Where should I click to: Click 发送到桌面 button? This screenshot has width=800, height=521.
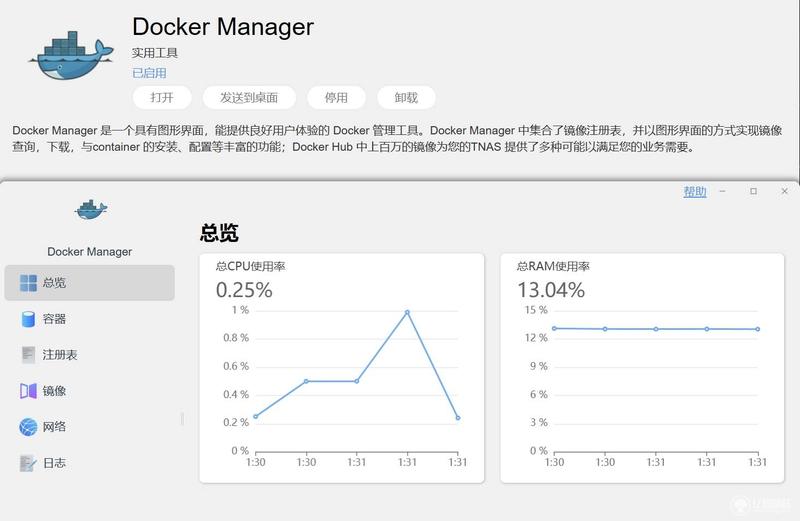click(x=249, y=97)
